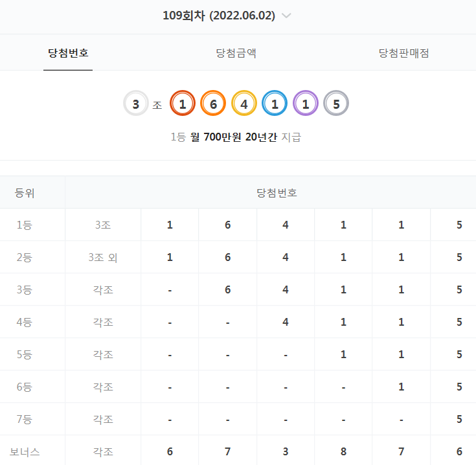
Task: Switch to the 당첨번호 tab
Action: point(68,53)
